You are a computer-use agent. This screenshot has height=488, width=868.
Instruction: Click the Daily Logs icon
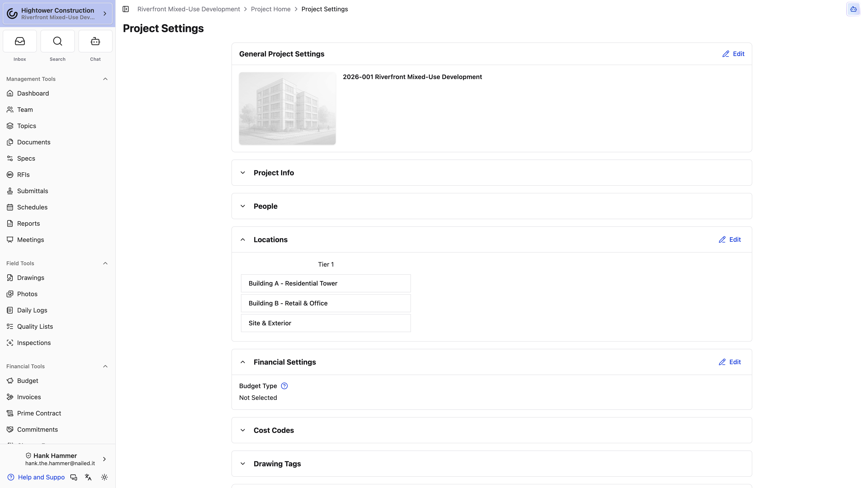[10, 310]
